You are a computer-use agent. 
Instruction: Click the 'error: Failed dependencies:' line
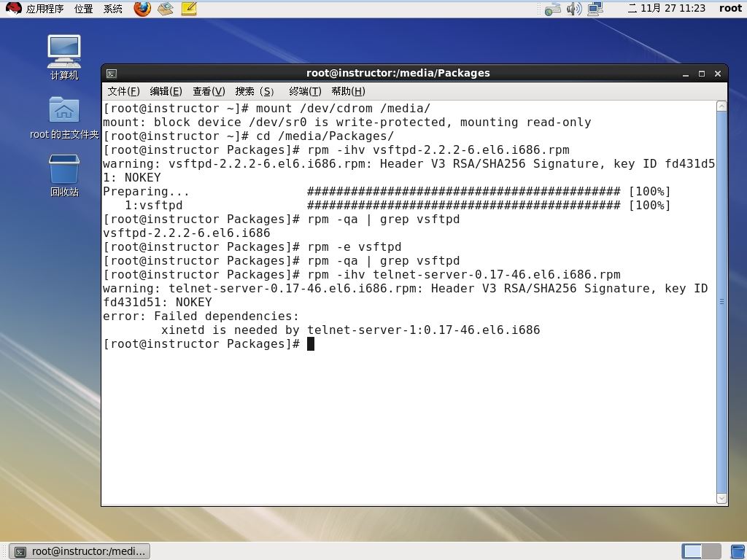pos(201,316)
